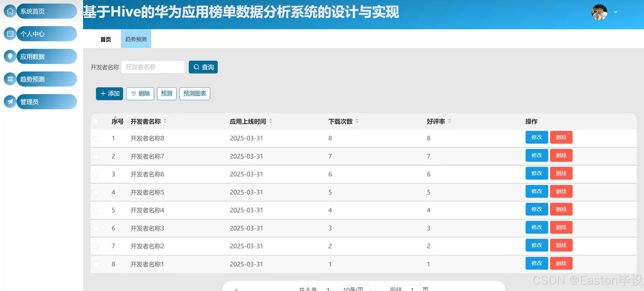
Task: Click the lightbulb icon beside 应用数据
Action: (10, 57)
